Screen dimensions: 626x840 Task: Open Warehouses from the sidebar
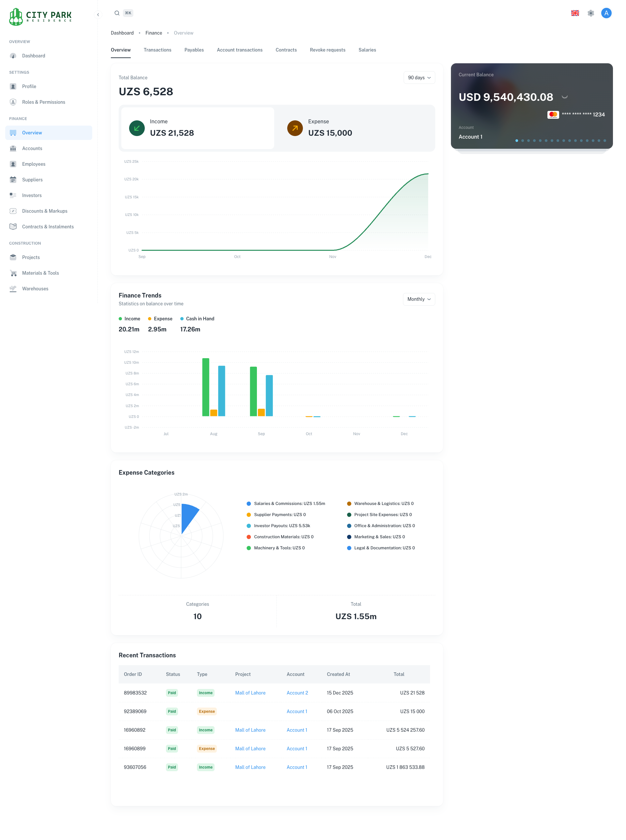tap(35, 288)
